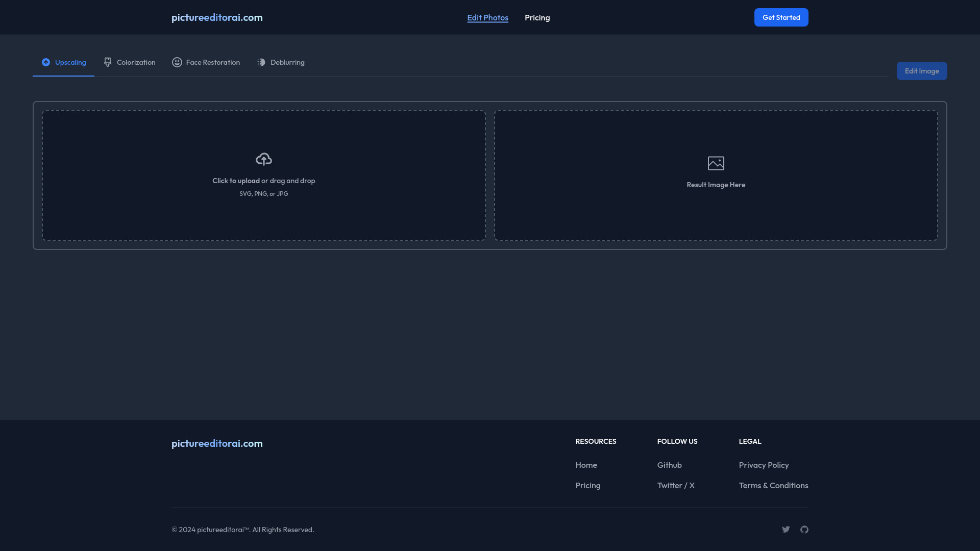Click the cloud upload icon
The height and width of the screenshot is (551, 980).
click(x=264, y=160)
